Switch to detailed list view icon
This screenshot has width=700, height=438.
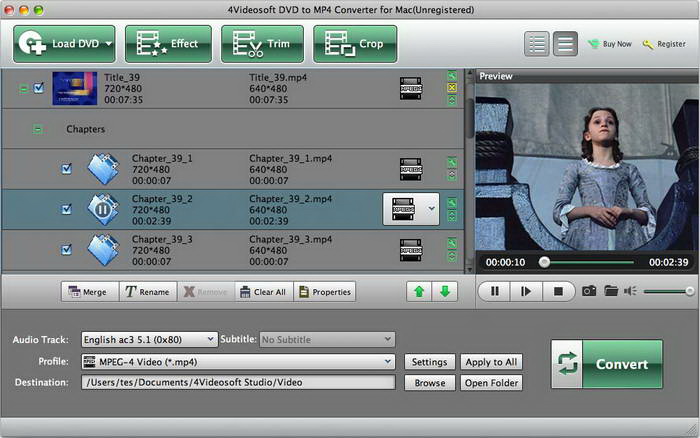538,44
